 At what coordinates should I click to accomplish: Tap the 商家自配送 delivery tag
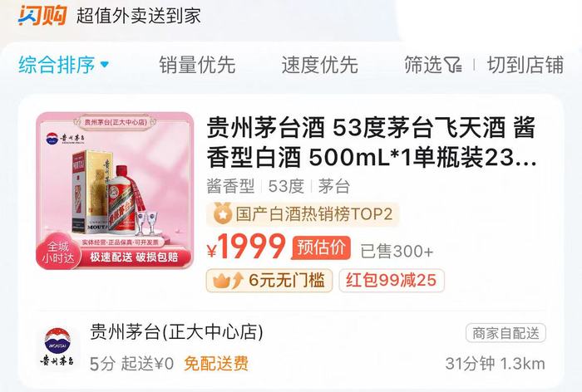(506, 333)
